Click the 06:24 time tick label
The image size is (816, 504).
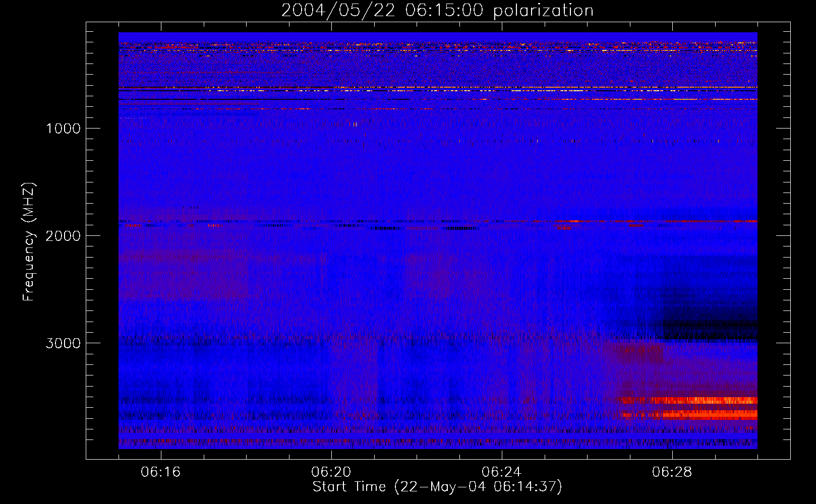[502, 472]
